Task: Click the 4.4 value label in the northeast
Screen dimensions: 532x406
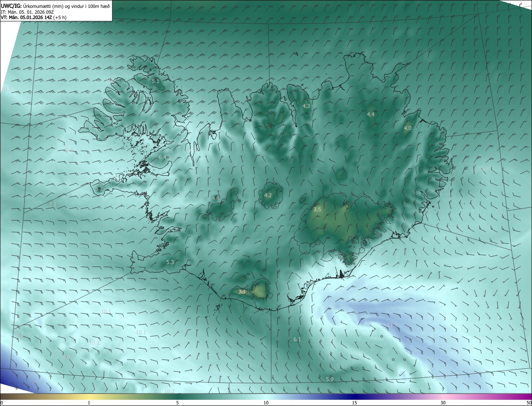Action: pyautogui.click(x=371, y=114)
